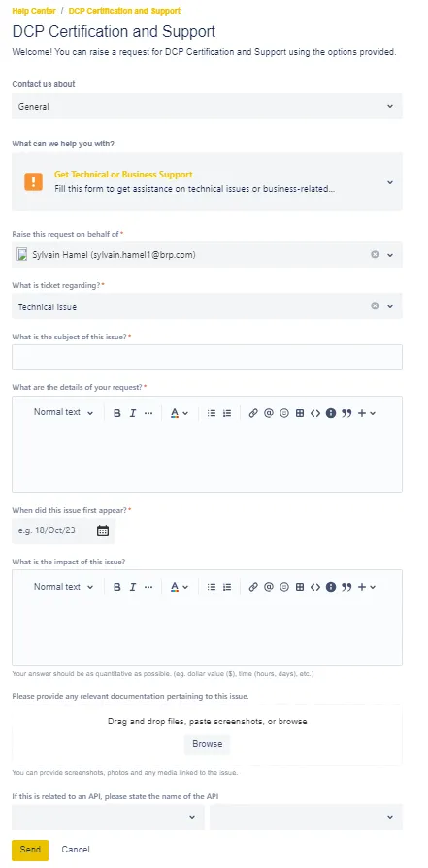Insert a link in the details editor
The image size is (428, 868).
point(253,413)
